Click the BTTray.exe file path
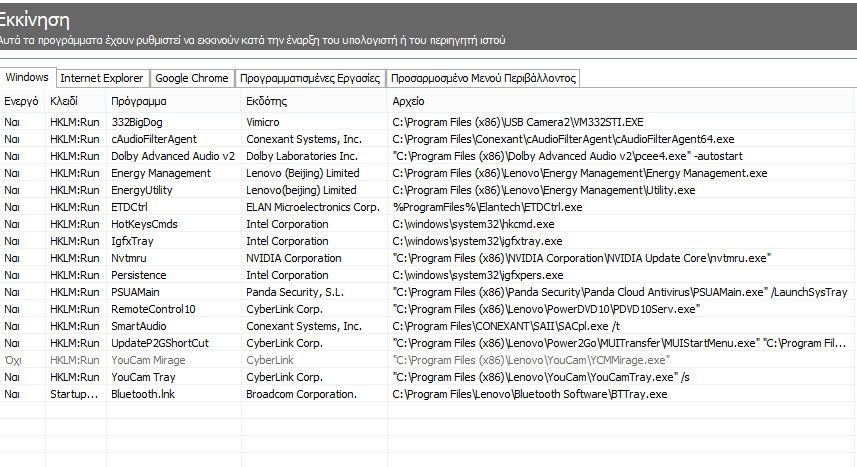Viewport: 857px width, 467px height. tap(530, 393)
